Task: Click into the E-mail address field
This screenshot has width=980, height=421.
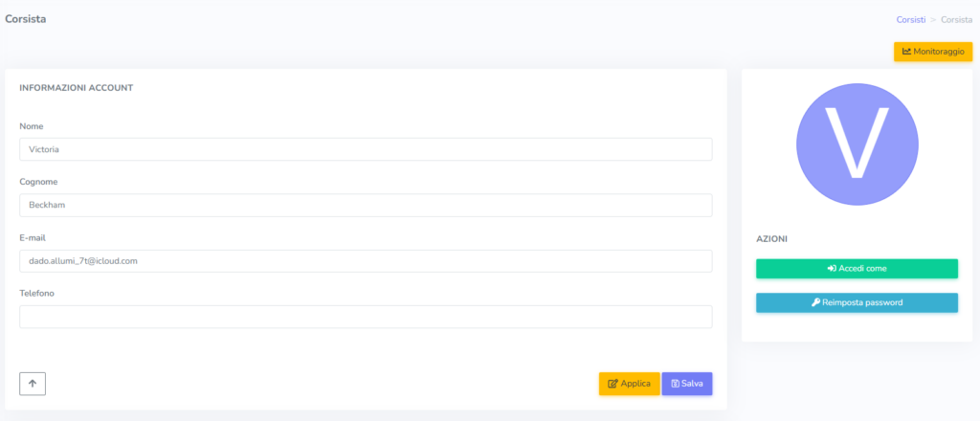Action: click(x=366, y=261)
